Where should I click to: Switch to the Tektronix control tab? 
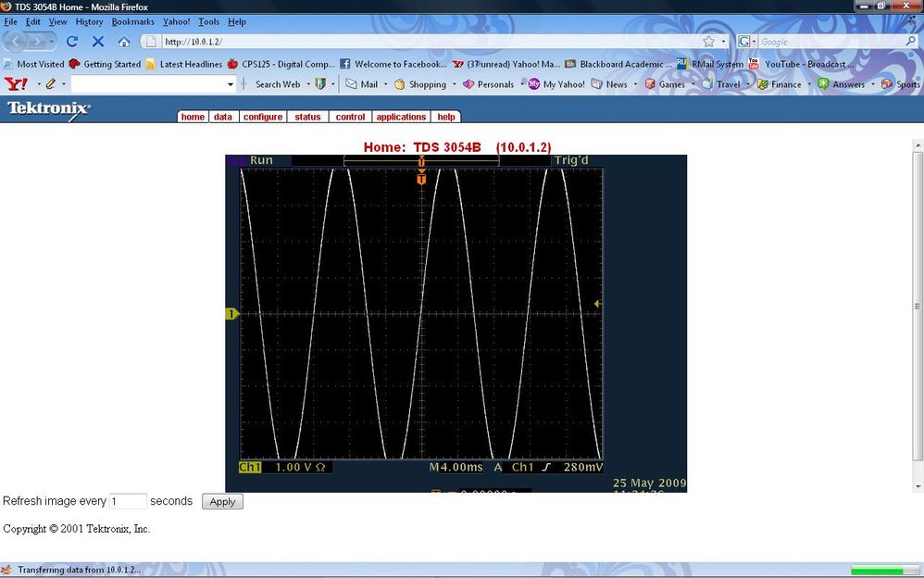click(350, 117)
